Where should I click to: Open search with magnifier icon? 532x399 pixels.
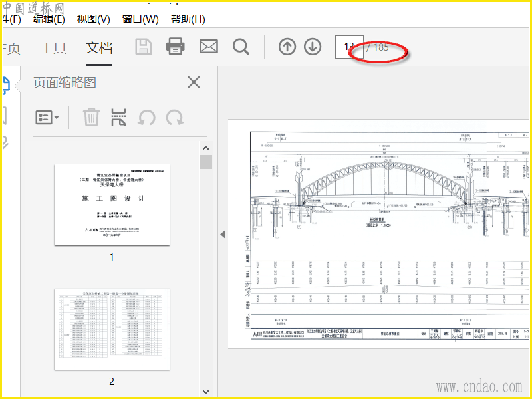coord(241,47)
